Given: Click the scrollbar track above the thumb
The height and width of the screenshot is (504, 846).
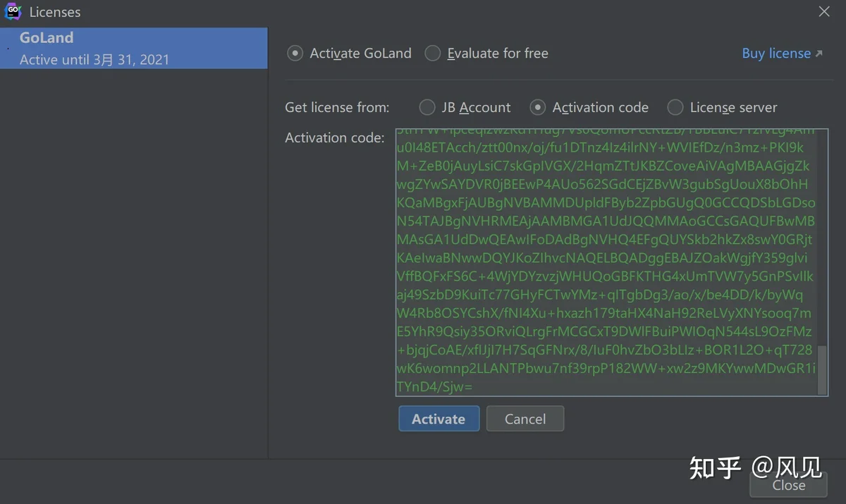Looking at the screenshot, I should pyautogui.click(x=822, y=237).
